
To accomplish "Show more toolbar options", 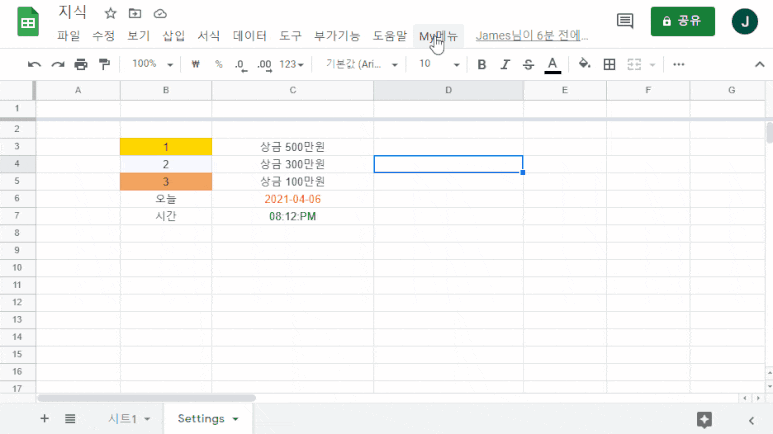I will tap(678, 65).
